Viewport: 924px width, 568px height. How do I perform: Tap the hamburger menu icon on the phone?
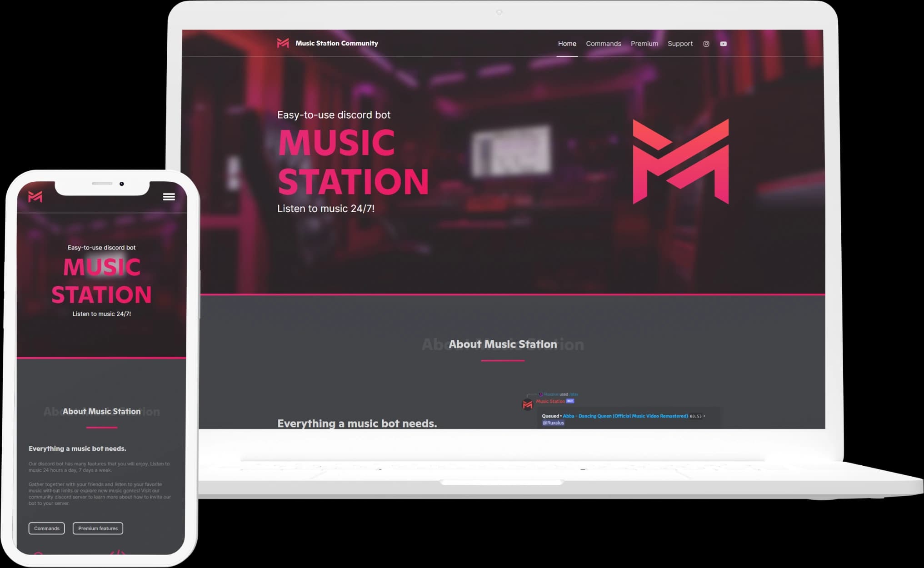(169, 197)
